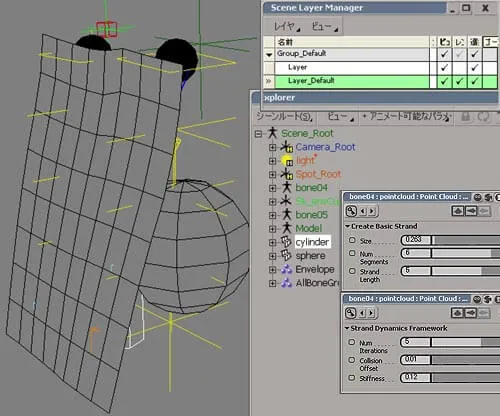Toggle selectability for Layer_Default
500x416 pixels.
[474, 81]
